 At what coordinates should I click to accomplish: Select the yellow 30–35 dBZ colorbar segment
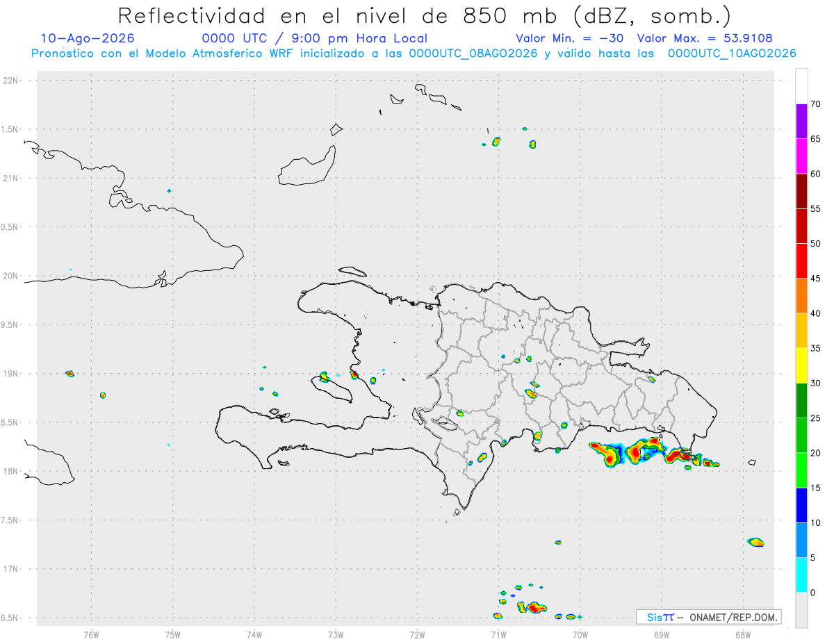[x=801, y=365]
